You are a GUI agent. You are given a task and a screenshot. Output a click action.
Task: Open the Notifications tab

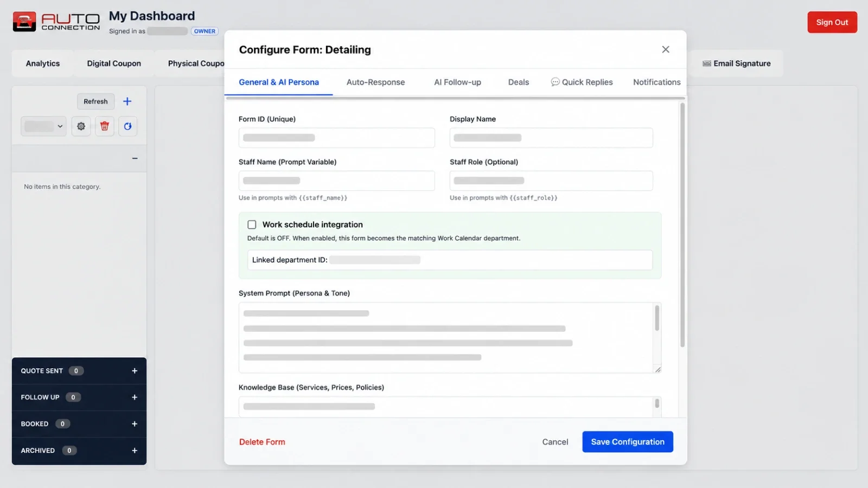click(x=656, y=82)
